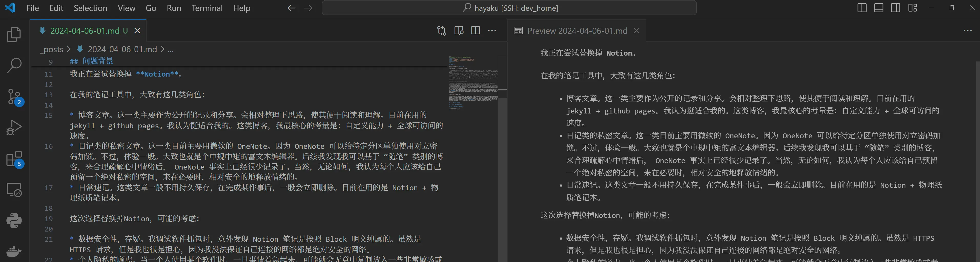Click the line number 15 in gutter
980x262 pixels.
pyautogui.click(x=49, y=115)
